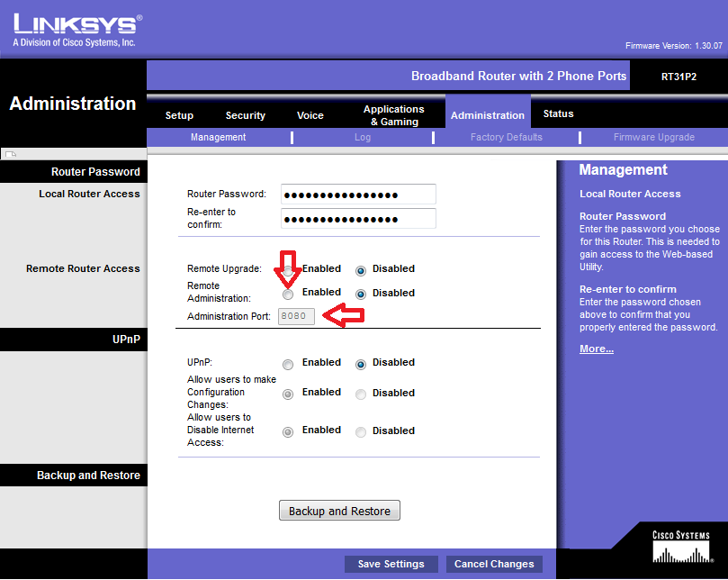Image resolution: width=728 pixels, height=580 pixels.
Task: Go to the Status tab
Action: (x=558, y=113)
